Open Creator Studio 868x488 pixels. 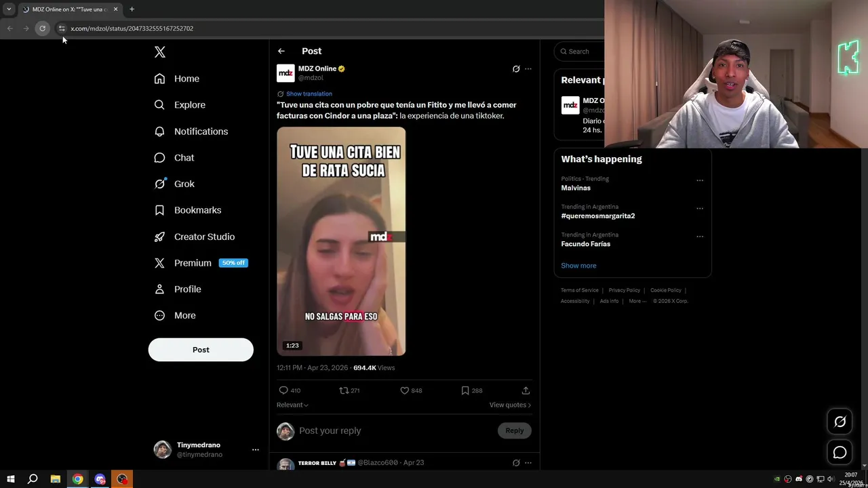(195, 237)
